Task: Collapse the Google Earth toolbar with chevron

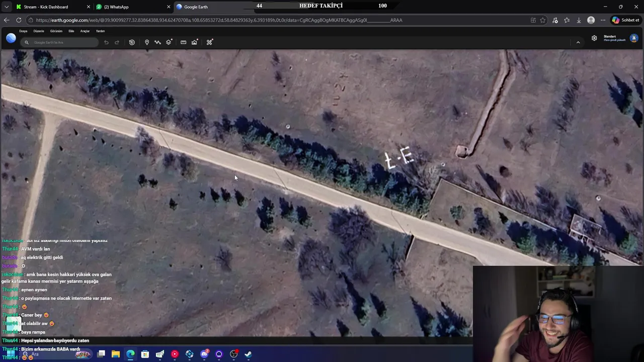Action: 578,42
